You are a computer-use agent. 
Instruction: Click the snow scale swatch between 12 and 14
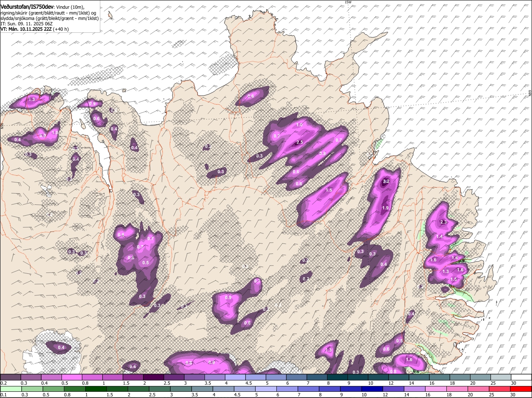point(399,377)
